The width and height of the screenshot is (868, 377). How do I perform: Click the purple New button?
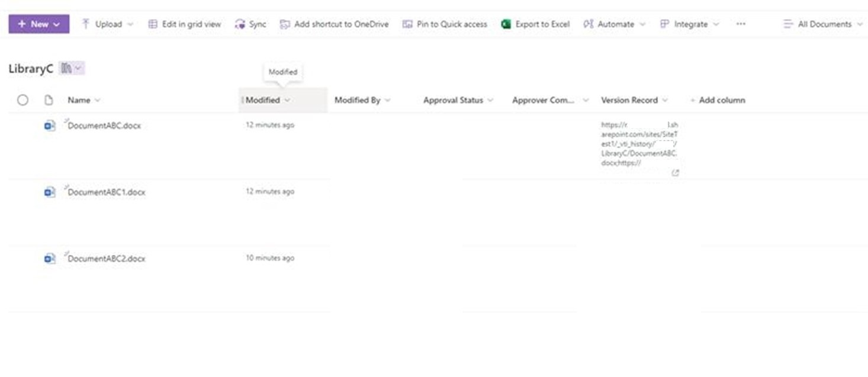click(x=38, y=24)
